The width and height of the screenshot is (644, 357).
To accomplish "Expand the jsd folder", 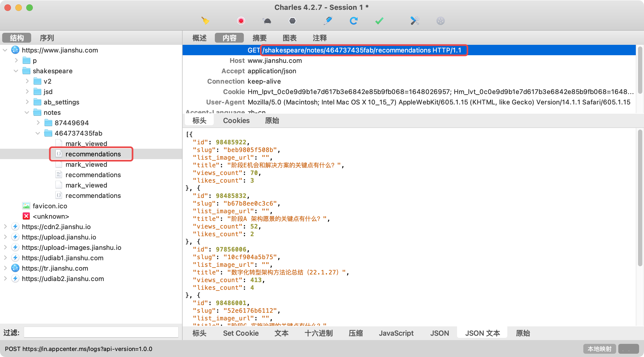I will [x=27, y=92].
